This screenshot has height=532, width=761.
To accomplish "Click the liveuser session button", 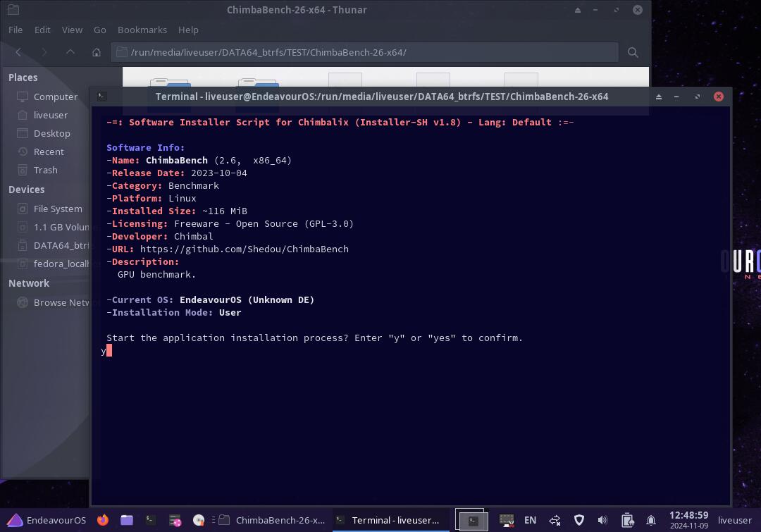I will click(x=735, y=520).
